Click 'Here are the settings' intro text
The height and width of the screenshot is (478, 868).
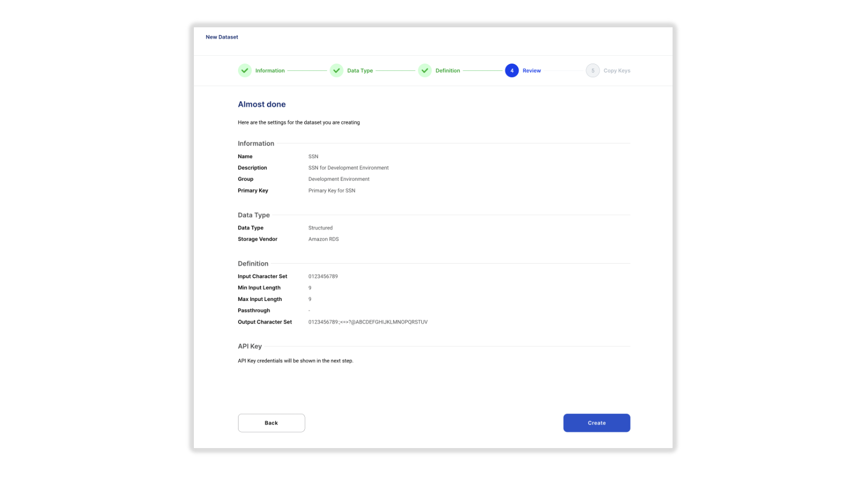coord(298,122)
